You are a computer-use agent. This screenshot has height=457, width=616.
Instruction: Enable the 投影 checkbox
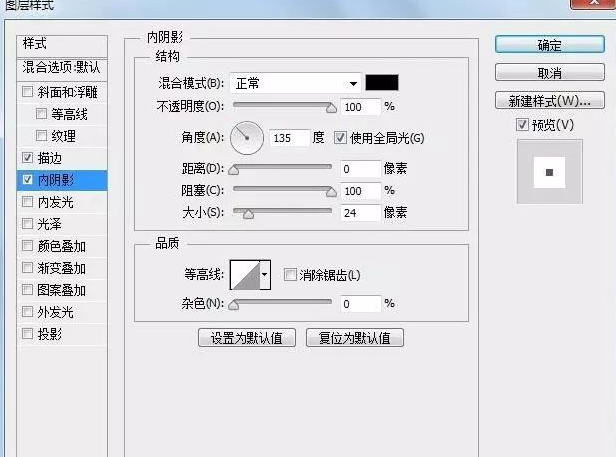click(x=28, y=334)
